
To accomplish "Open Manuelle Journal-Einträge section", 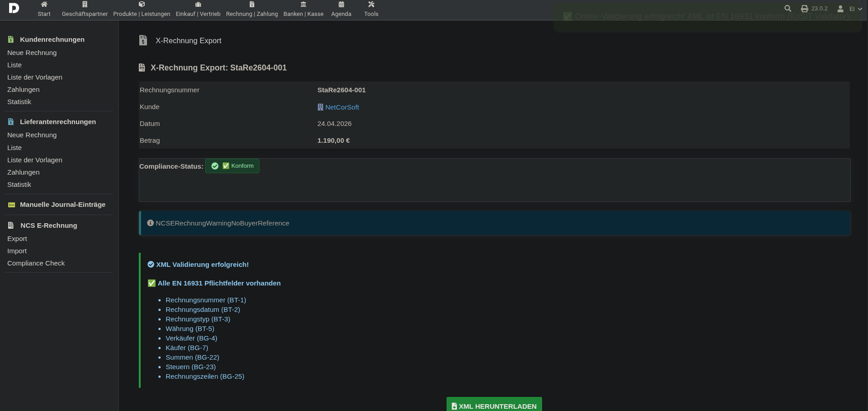I will click(x=62, y=205).
